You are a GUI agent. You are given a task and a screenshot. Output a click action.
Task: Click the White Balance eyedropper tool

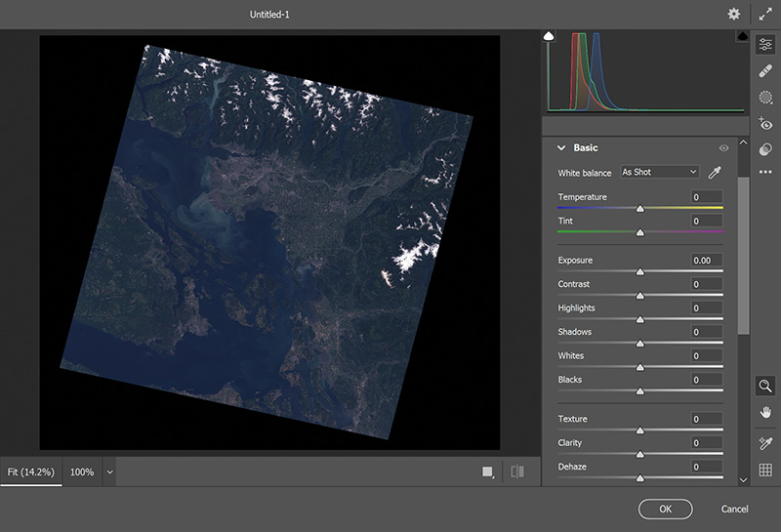[x=715, y=173]
